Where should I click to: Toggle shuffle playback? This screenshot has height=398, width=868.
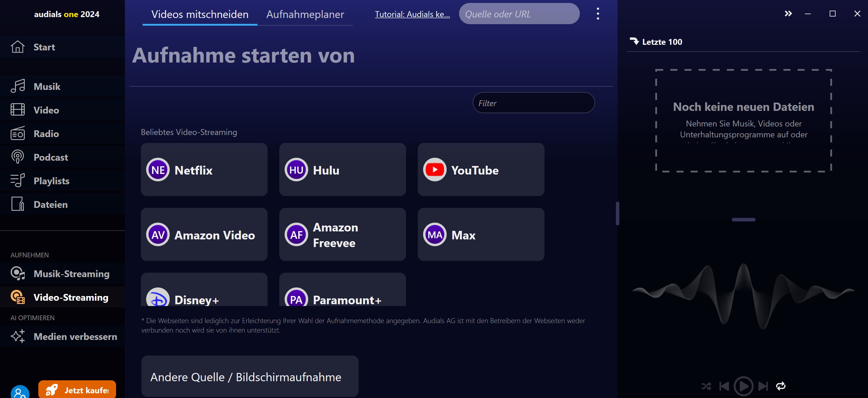(706, 386)
